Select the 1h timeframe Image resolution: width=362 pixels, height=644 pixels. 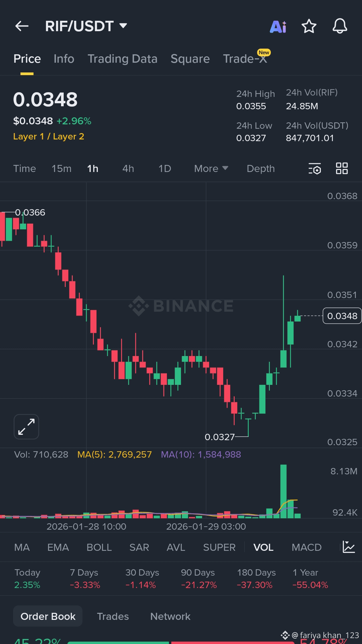click(x=93, y=169)
